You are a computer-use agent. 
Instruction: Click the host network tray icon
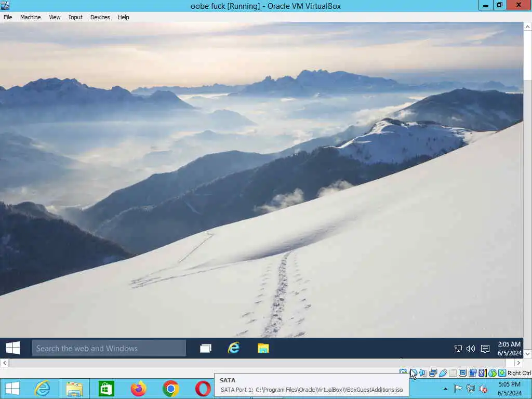(471, 389)
